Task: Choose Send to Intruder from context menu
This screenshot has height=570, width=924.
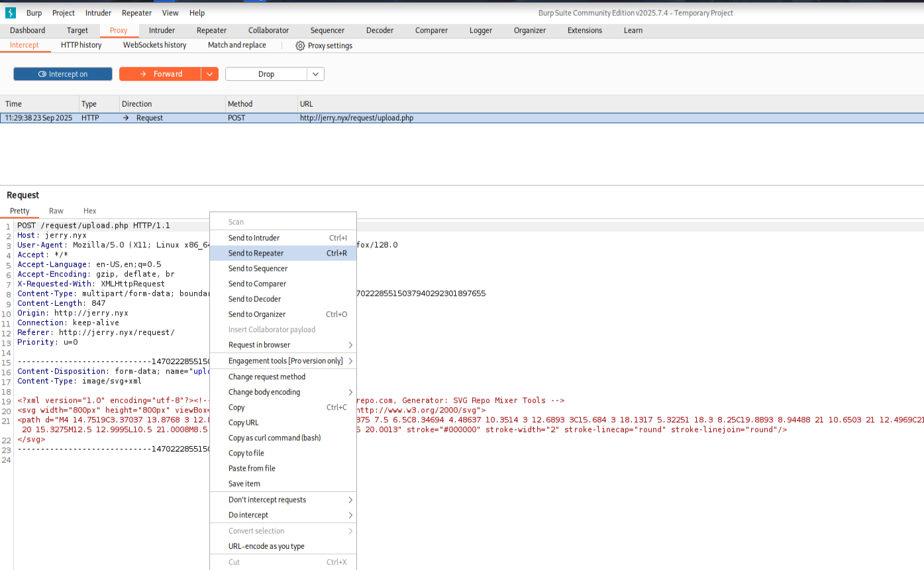Action: pos(254,238)
